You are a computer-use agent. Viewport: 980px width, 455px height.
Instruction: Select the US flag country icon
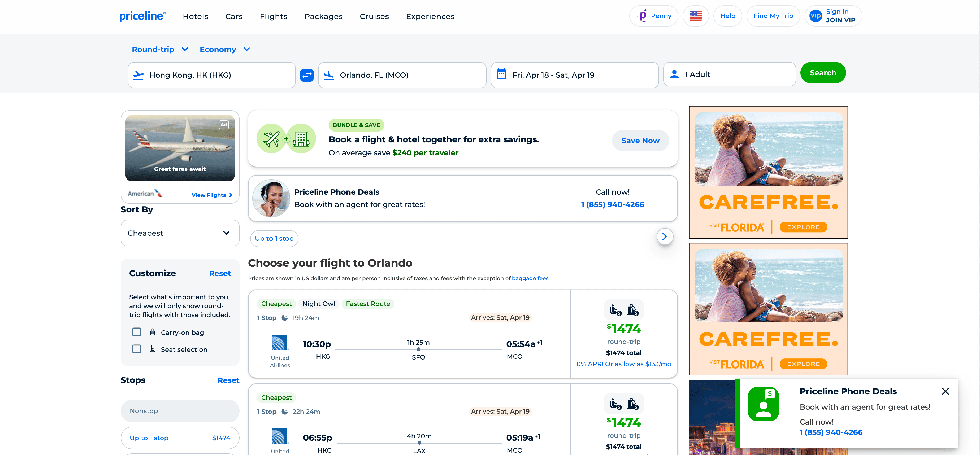click(x=695, y=16)
